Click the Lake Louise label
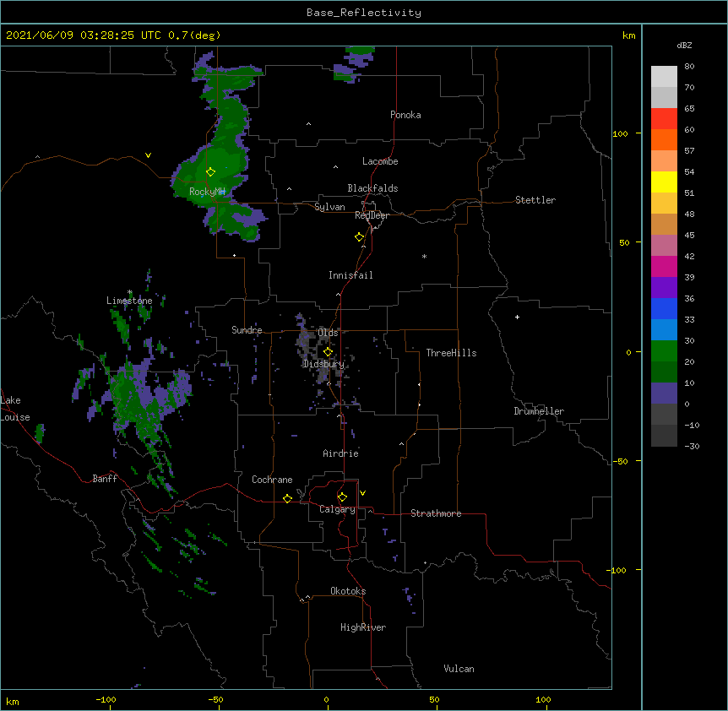 14,409
